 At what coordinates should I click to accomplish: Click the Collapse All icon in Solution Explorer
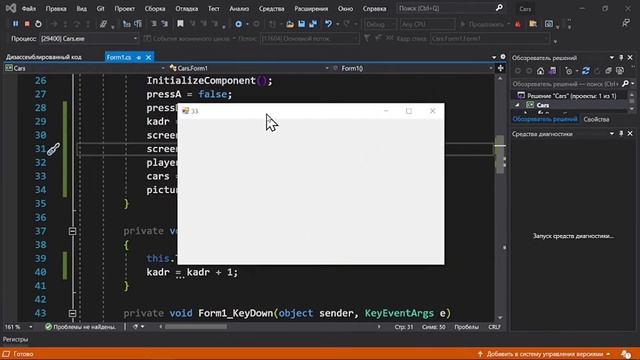608,71
